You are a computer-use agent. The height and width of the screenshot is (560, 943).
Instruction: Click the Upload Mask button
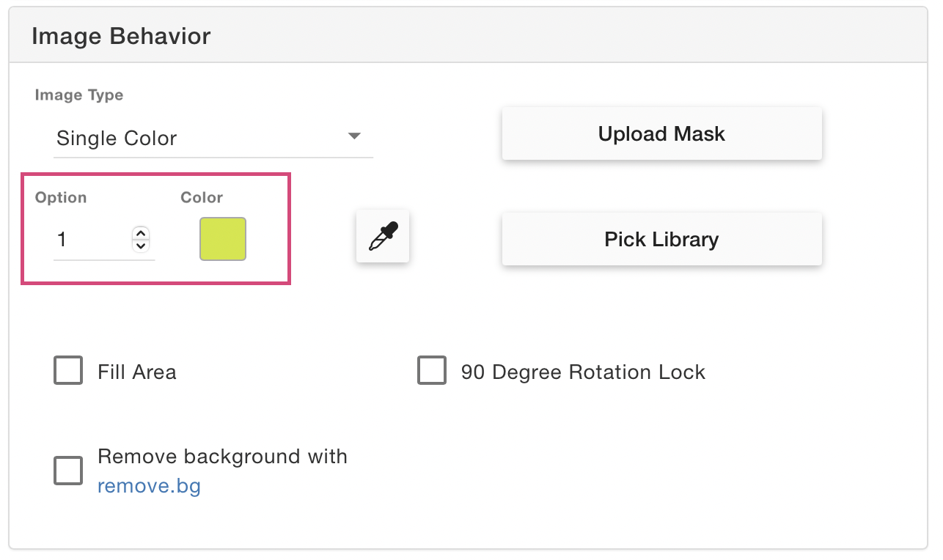coord(661,134)
